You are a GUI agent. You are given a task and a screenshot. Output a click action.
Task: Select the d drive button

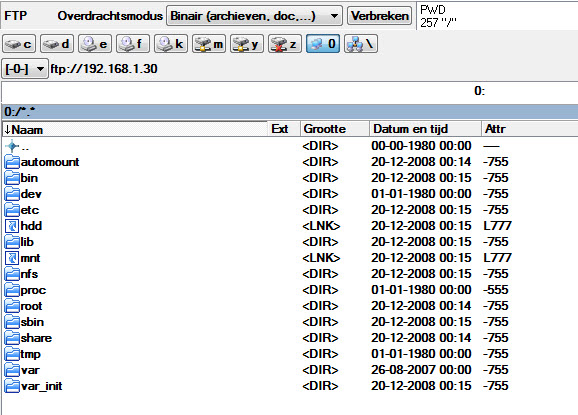pos(57,44)
